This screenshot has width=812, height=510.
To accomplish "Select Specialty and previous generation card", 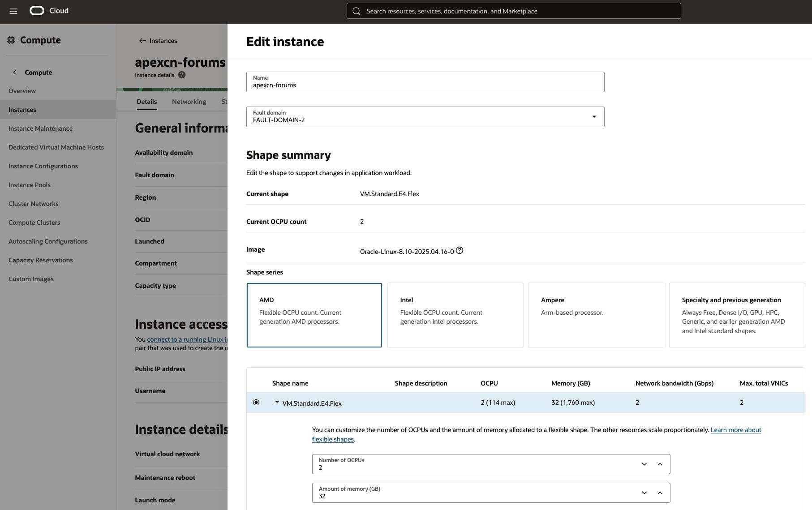I will (737, 315).
